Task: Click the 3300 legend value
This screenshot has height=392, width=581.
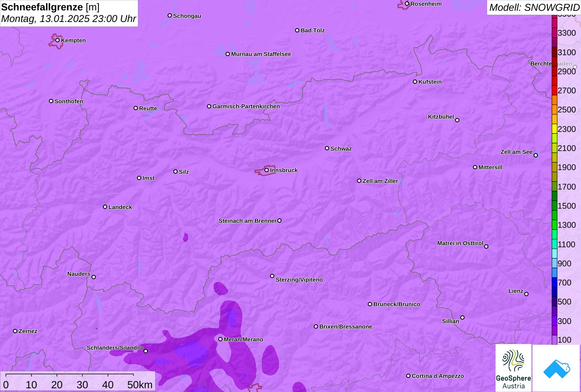Action: (567, 33)
